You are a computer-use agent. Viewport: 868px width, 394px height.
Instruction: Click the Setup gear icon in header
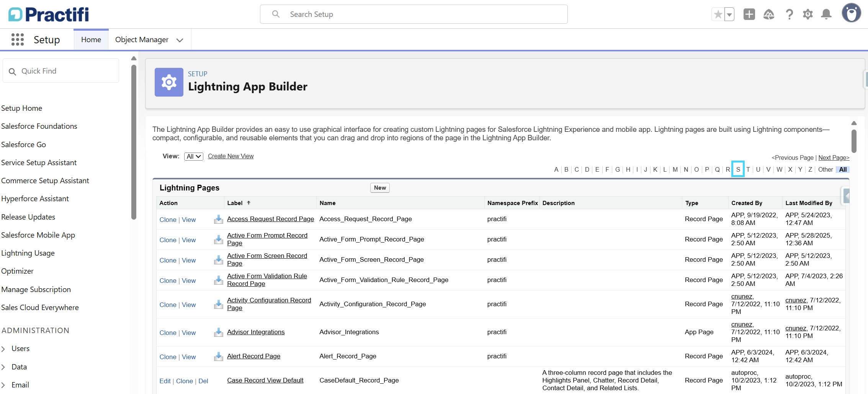click(x=808, y=15)
